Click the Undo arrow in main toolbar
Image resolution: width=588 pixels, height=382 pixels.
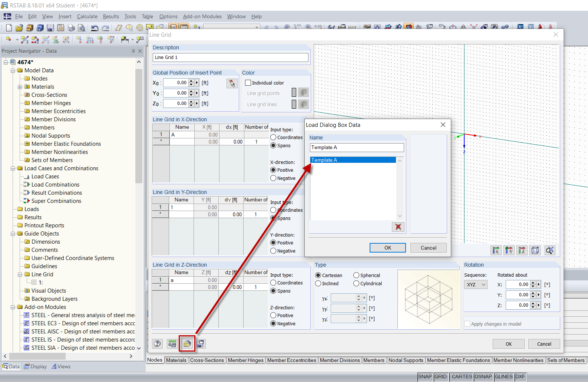click(x=95, y=28)
